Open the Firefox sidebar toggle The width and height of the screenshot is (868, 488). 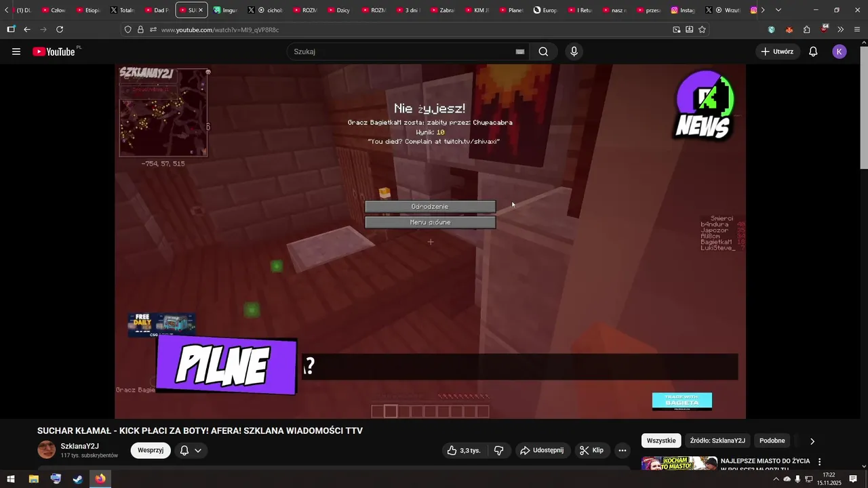[x=11, y=29]
